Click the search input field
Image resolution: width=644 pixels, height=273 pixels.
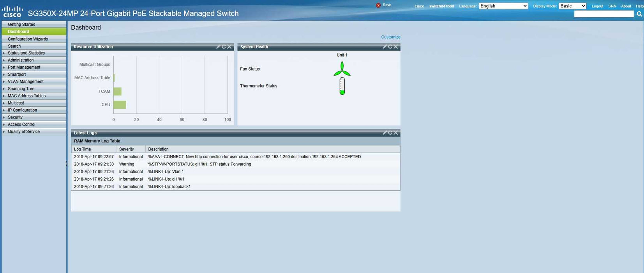pos(603,14)
